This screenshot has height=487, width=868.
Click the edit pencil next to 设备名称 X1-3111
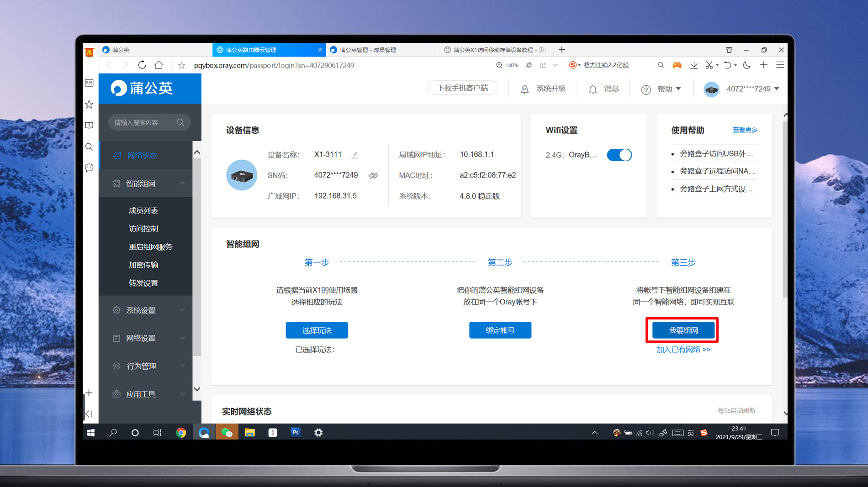[355, 155]
